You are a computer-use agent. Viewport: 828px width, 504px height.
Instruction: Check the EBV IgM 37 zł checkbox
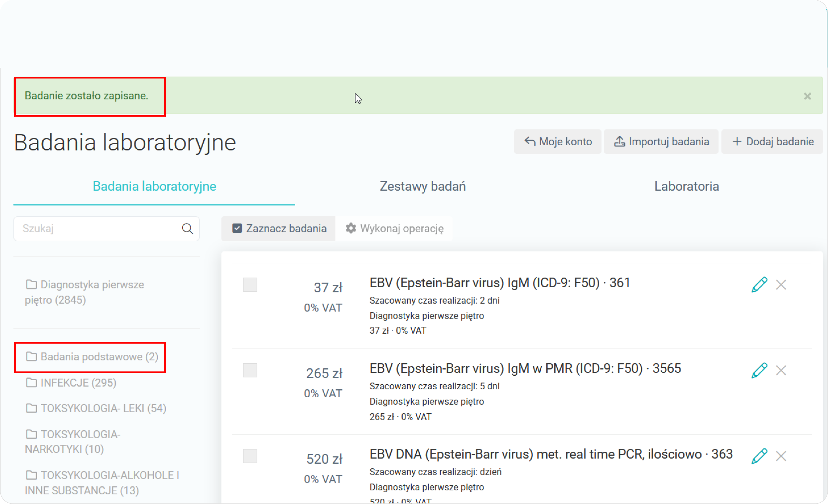(250, 285)
